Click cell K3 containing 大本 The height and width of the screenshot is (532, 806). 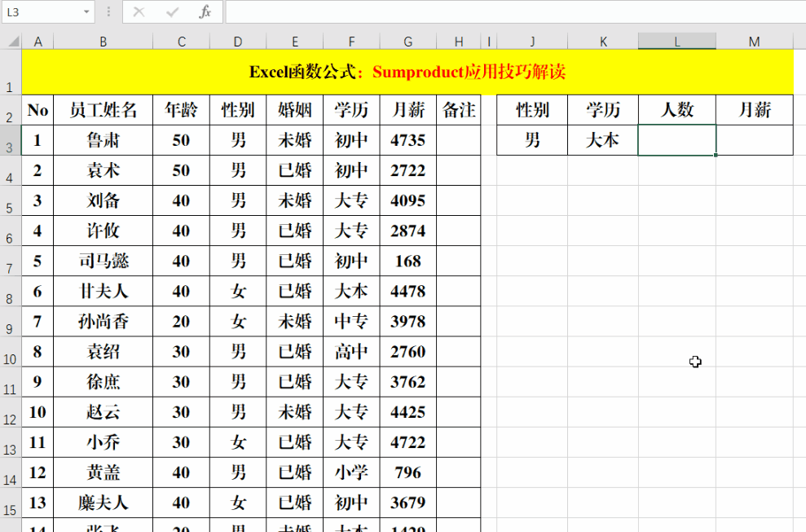point(603,140)
